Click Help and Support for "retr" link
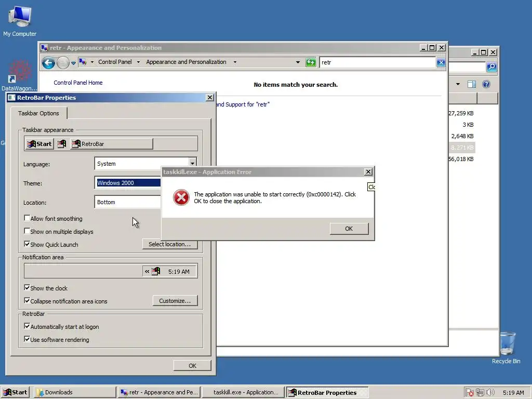The height and width of the screenshot is (399, 532). pos(243,104)
